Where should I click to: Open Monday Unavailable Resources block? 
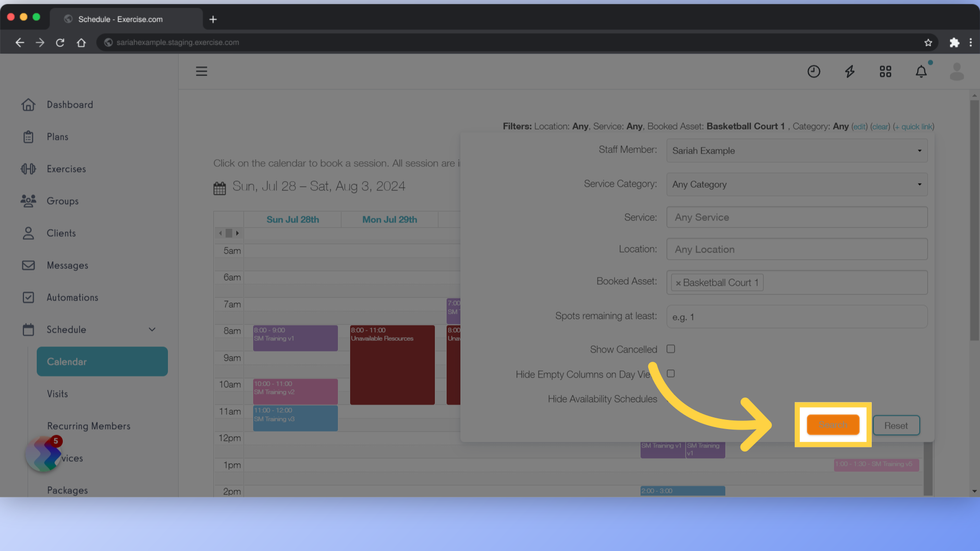point(392,365)
